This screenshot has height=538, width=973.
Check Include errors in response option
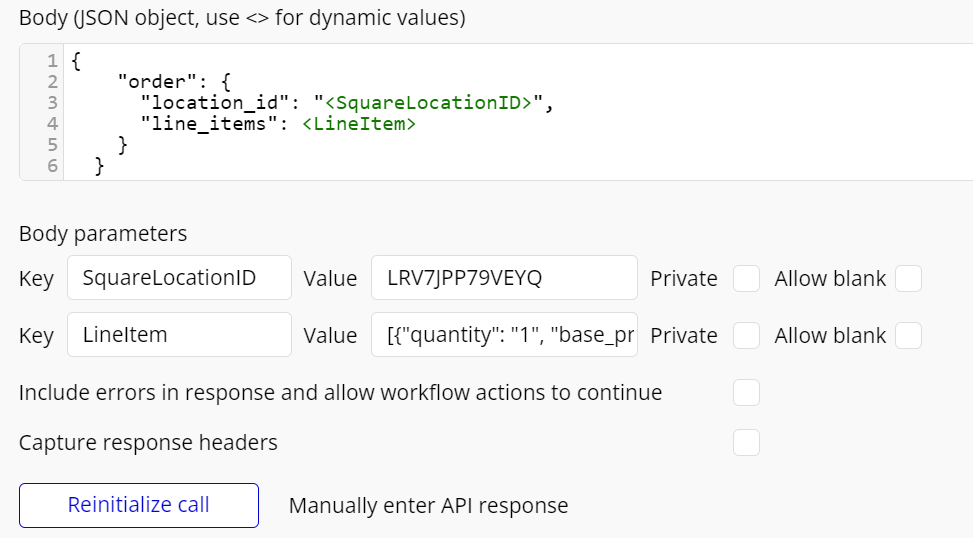746,393
